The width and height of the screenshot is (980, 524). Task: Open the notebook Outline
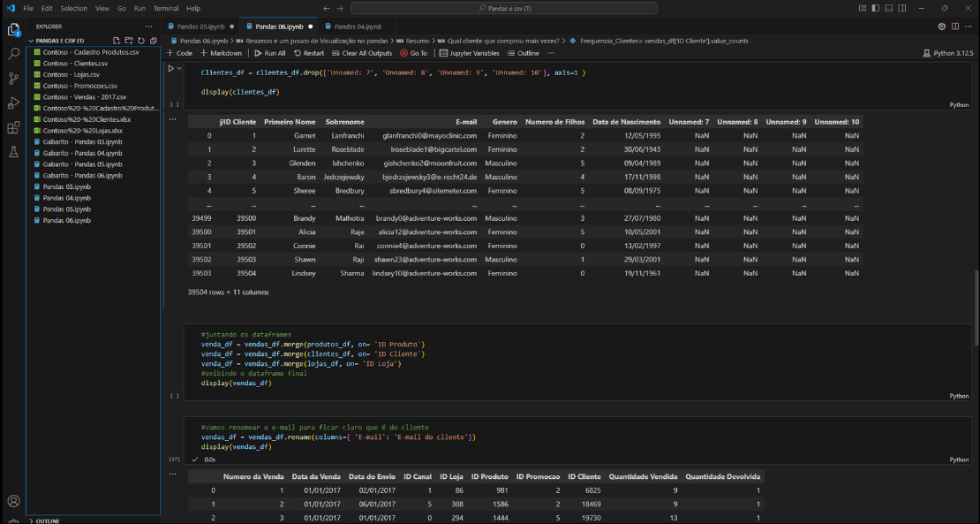point(524,53)
